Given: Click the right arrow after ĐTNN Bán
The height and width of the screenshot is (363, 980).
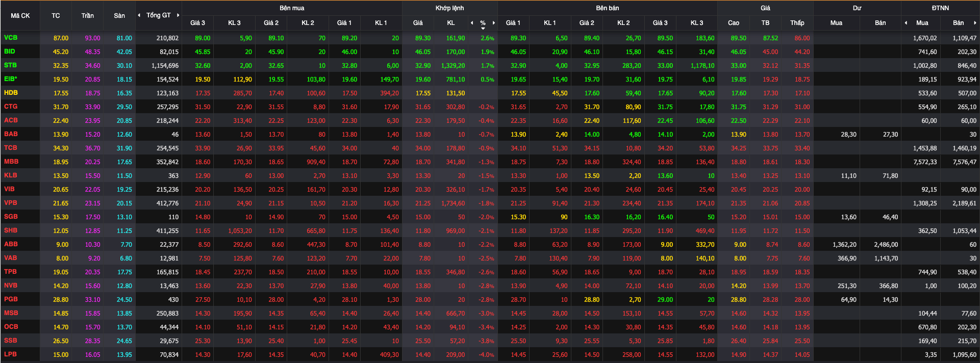Looking at the screenshot, I should (975, 23).
